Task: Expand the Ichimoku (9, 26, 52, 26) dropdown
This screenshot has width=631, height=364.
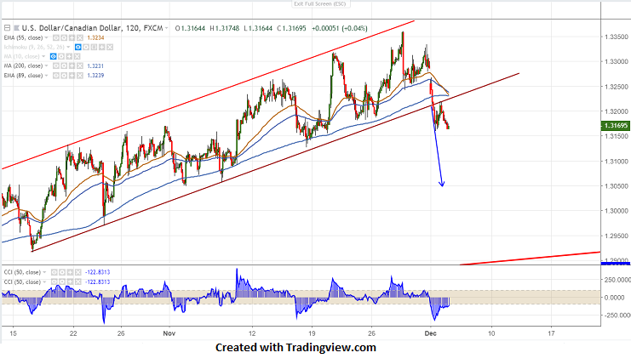Action: point(68,47)
